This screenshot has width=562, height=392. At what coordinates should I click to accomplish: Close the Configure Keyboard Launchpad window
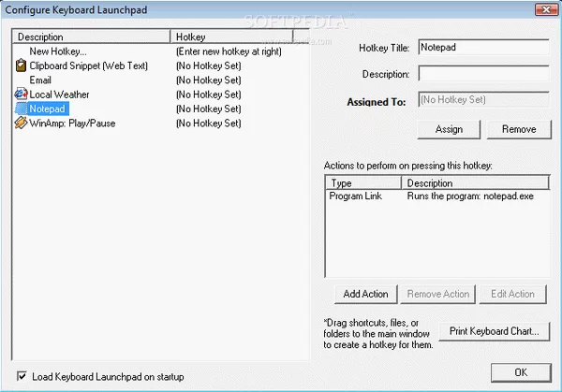546,9
